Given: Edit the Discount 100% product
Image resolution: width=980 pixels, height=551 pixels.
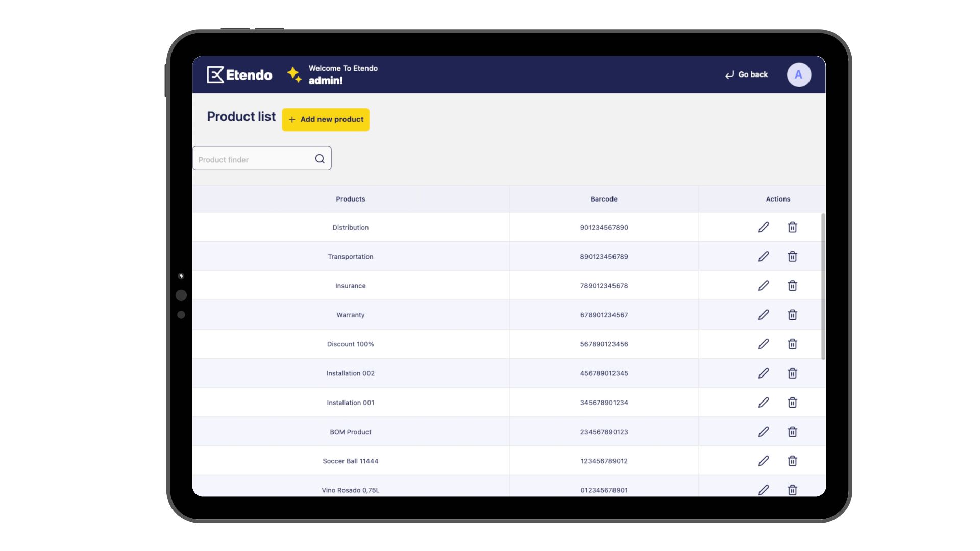Looking at the screenshot, I should click(x=764, y=344).
